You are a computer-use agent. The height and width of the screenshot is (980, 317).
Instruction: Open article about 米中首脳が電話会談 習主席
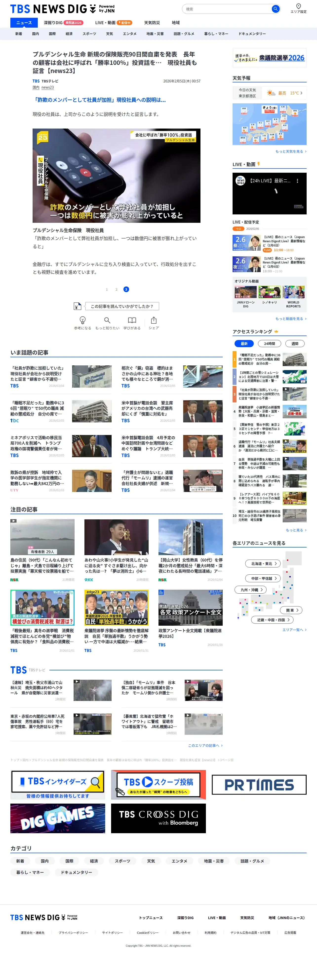(172, 411)
